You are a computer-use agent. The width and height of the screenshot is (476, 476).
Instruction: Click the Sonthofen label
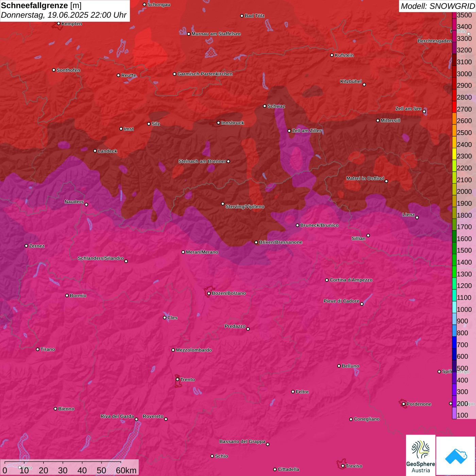68,70
